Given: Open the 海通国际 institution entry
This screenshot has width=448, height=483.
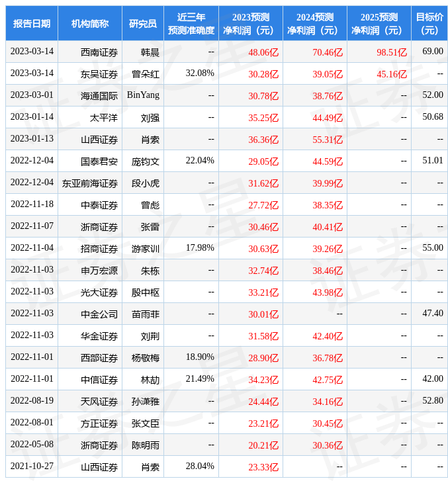Looking at the screenshot, I should (99, 96).
